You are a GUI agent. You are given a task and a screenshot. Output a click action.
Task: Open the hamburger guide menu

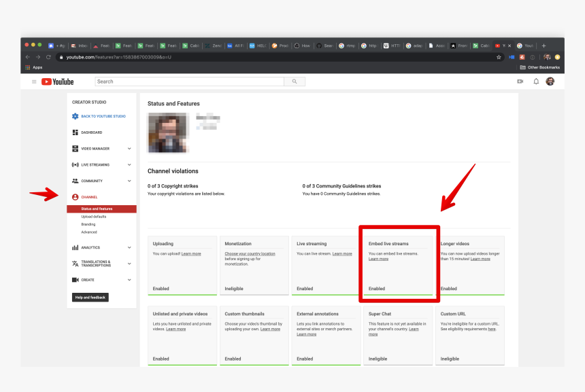pyautogui.click(x=34, y=82)
